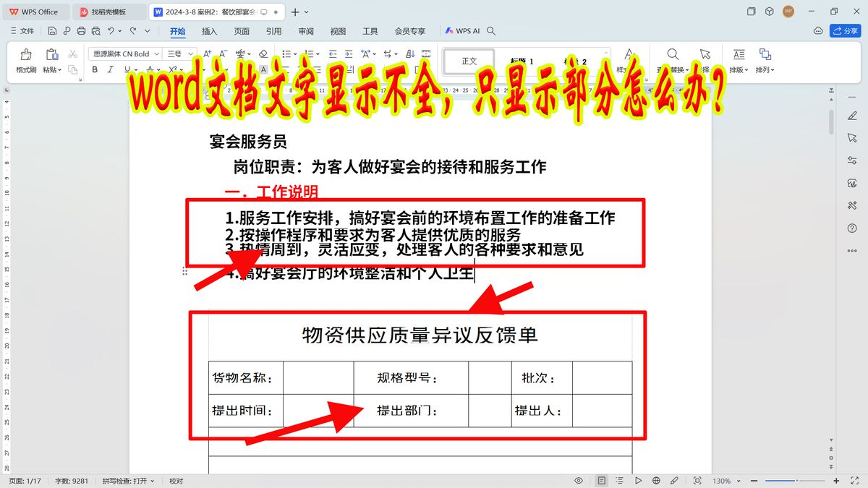Click zoom in plus button
The image size is (868, 488).
(x=837, y=481)
